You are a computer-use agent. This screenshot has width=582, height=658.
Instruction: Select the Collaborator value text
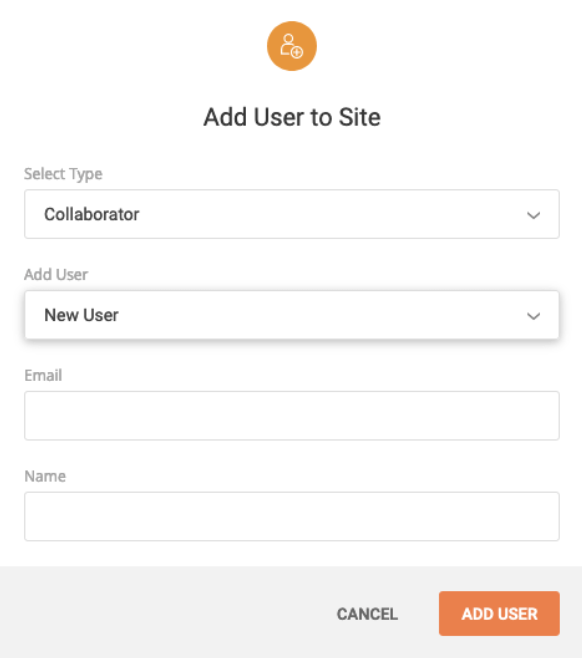click(x=91, y=214)
